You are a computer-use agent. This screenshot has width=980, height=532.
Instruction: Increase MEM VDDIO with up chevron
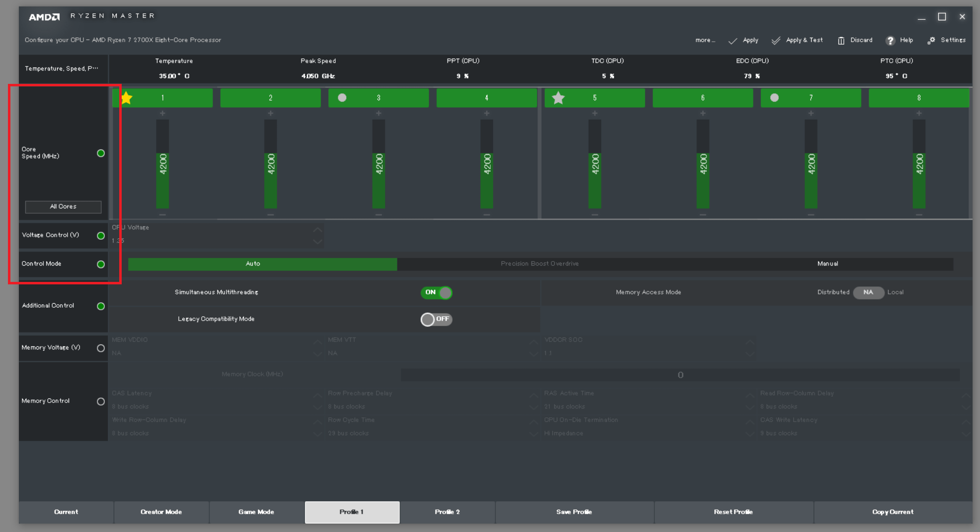coord(317,342)
